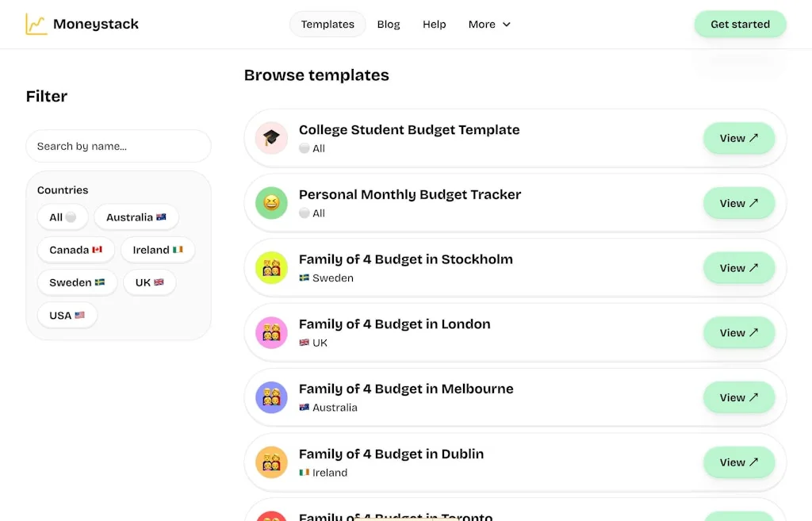The image size is (812, 521).
Task: Click the smiley face icon on Personal Monthly Budget Tracker
Action: [x=271, y=203]
